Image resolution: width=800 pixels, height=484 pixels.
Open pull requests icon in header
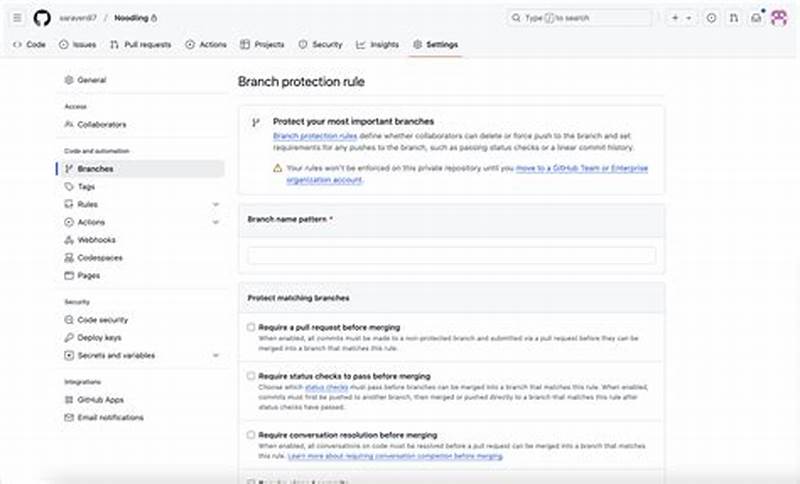click(734, 18)
